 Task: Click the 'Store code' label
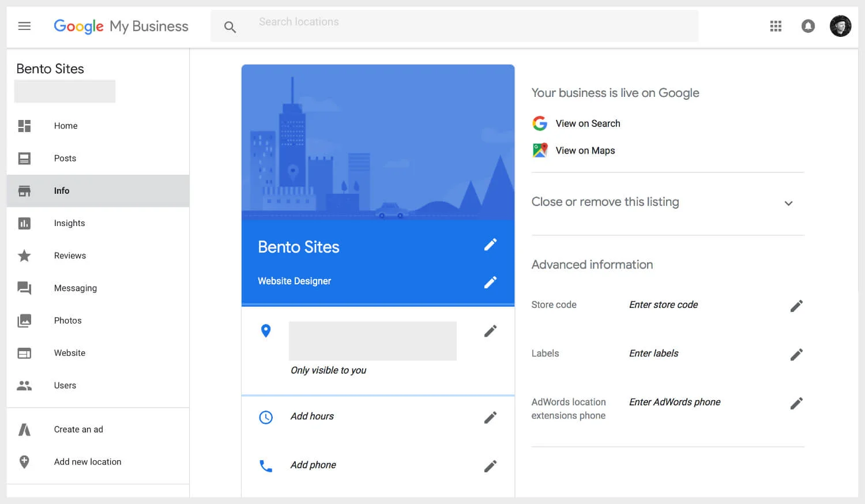tap(554, 304)
